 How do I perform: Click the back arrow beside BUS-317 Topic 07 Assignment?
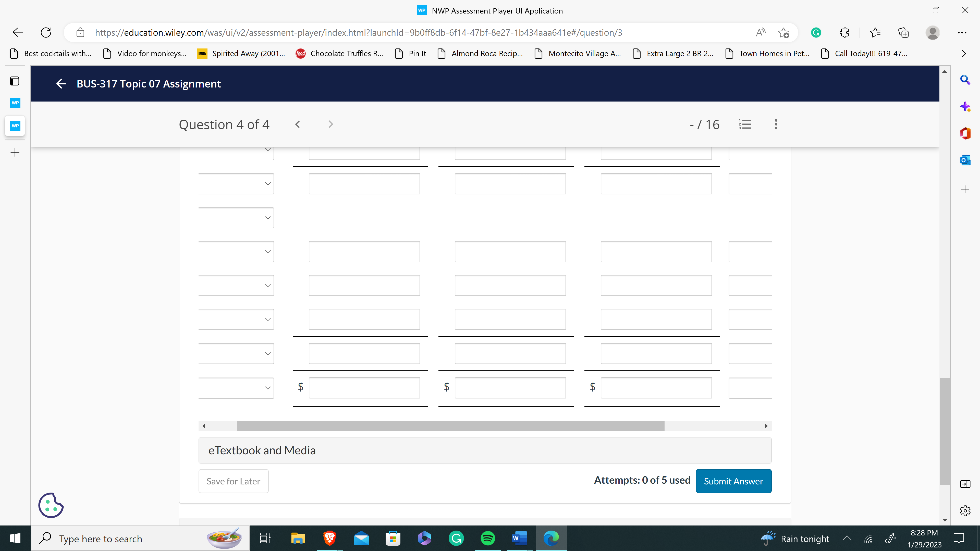(x=61, y=84)
